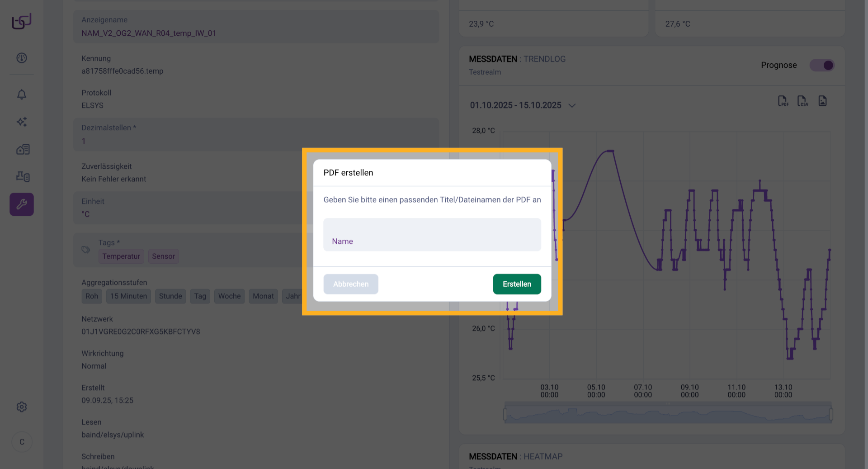Open the user avatar C

pyautogui.click(x=22, y=442)
